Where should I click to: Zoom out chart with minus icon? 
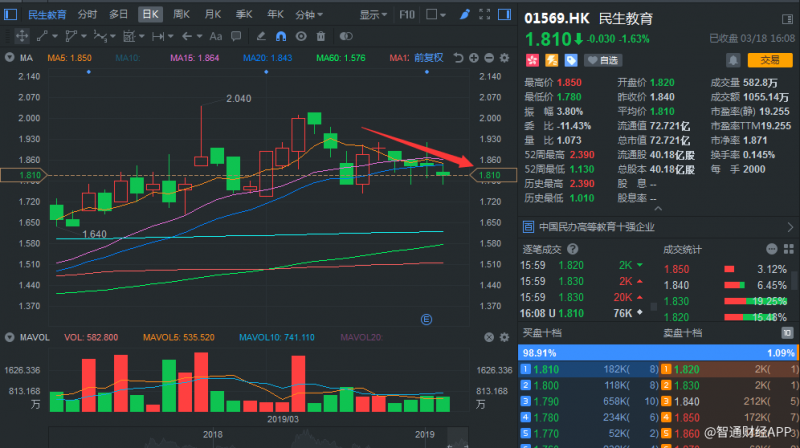[x=489, y=58]
